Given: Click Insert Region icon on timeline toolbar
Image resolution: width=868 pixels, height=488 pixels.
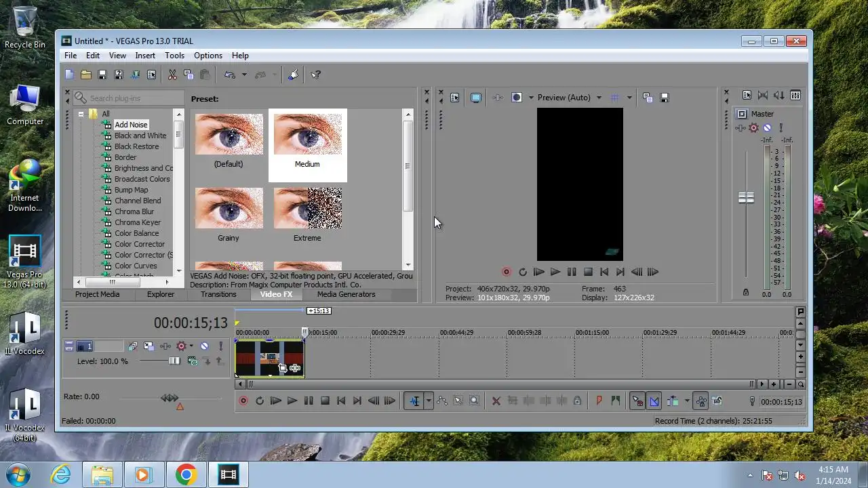Looking at the screenshot, I should pyautogui.click(x=615, y=401).
